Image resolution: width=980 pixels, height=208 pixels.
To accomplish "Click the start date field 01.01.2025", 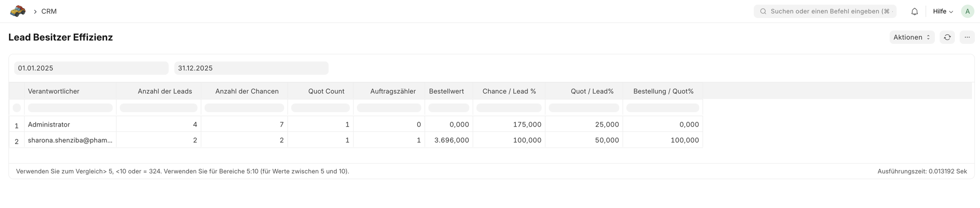I will coord(91,68).
